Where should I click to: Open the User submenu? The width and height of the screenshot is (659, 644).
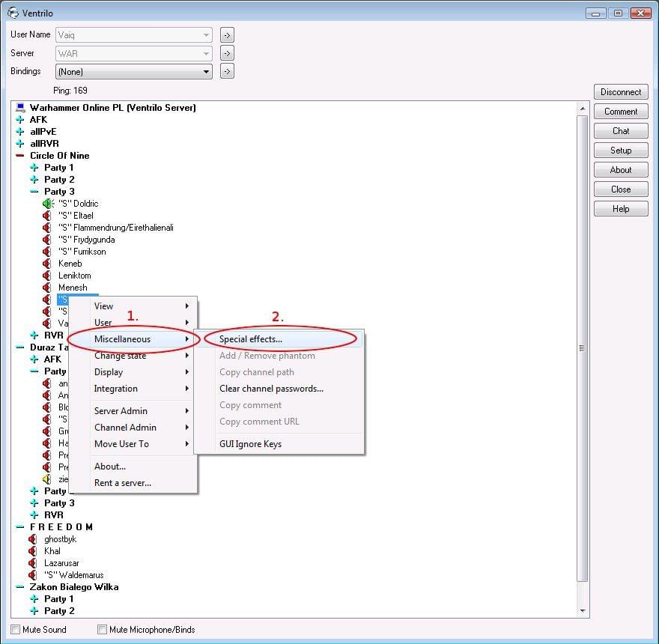pos(133,323)
